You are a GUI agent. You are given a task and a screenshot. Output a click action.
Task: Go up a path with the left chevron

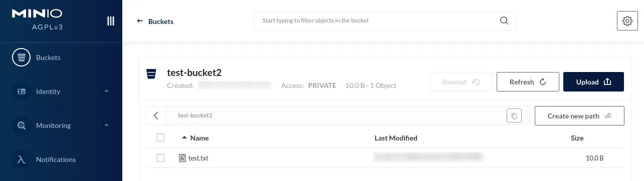(x=156, y=115)
